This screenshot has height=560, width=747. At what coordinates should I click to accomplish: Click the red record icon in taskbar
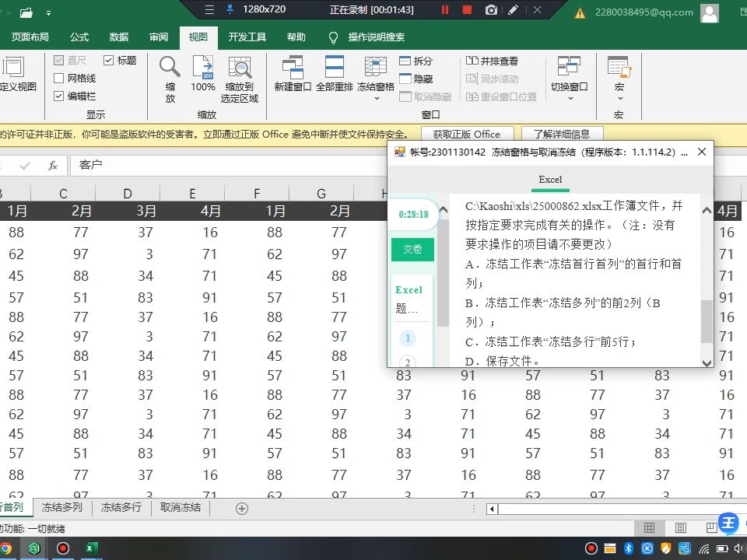(x=63, y=548)
